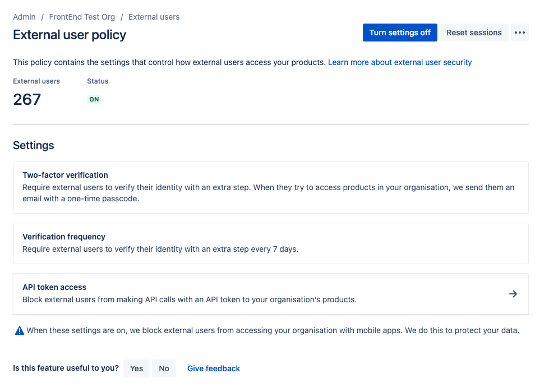Image resolution: width=549 pixels, height=392 pixels.
Task: Click the ON status badge
Action: pos(94,99)
